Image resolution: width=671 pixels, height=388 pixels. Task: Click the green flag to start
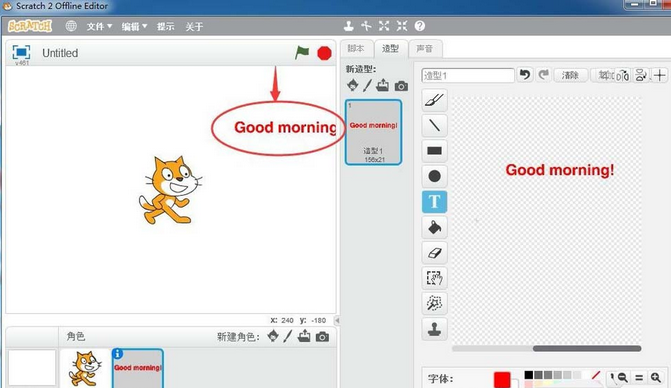[302, 53]
